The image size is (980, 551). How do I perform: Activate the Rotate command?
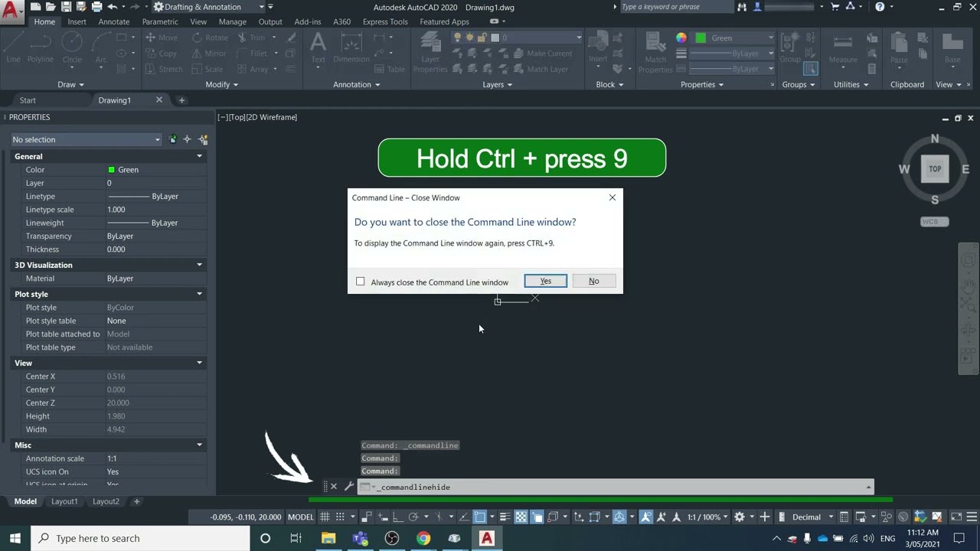point(210,37)
